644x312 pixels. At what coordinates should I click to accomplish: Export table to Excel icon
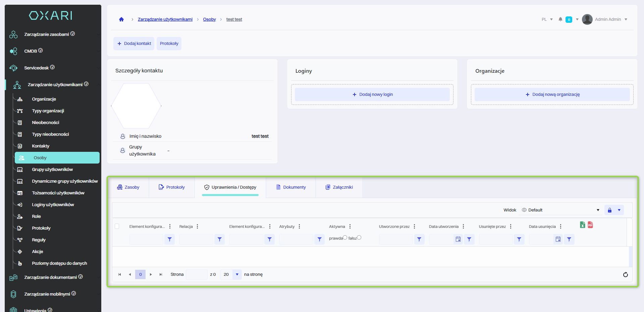tap(583, 225)
